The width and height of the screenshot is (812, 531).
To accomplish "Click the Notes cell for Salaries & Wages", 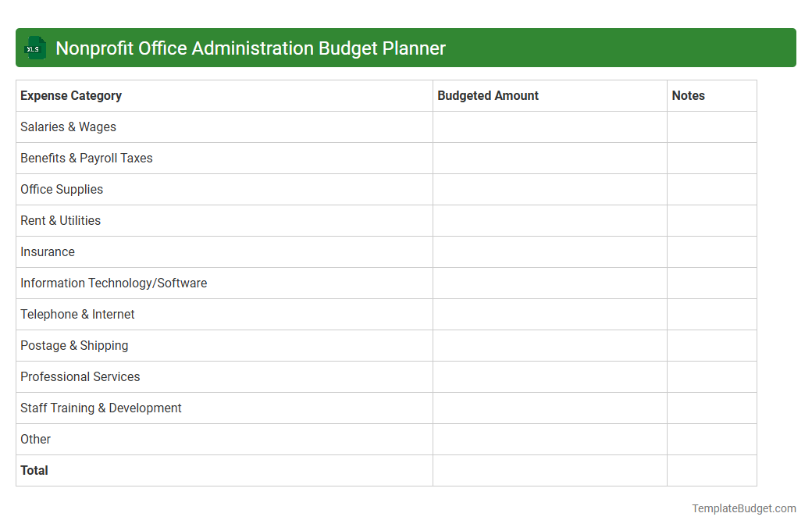I will (x=710, y=127).
